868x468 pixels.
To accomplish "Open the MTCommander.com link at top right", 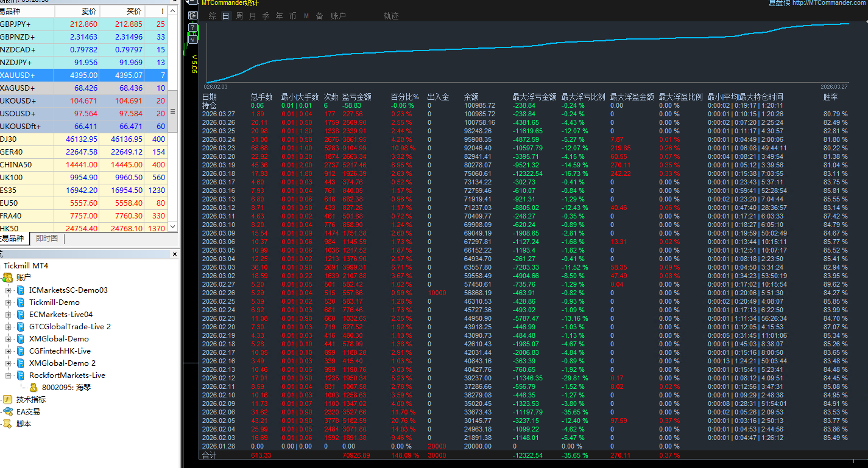I will coord(830,2).
